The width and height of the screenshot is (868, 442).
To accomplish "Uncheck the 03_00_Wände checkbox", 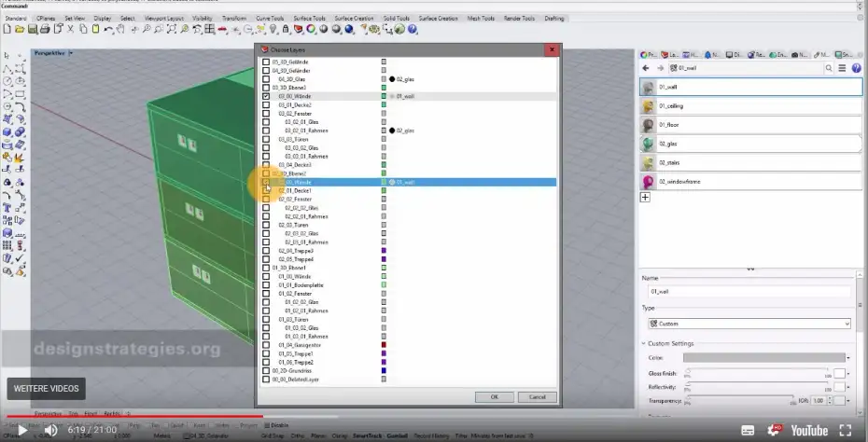I will point(266,96).
